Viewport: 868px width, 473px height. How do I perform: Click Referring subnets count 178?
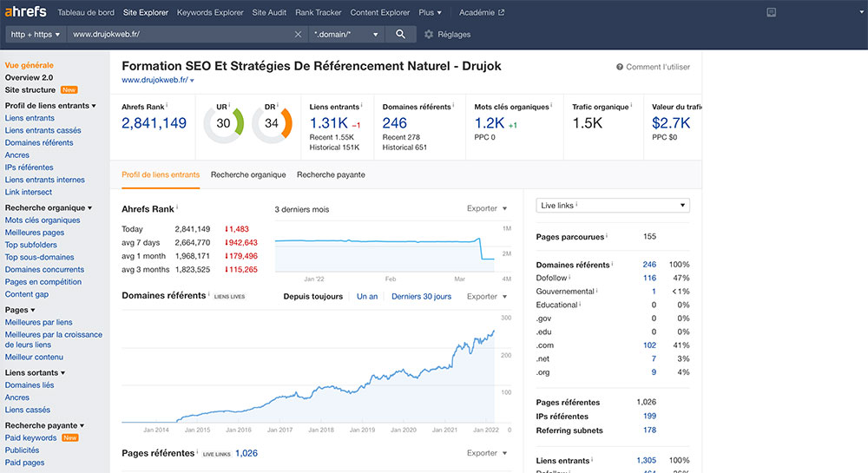(649, 430)
